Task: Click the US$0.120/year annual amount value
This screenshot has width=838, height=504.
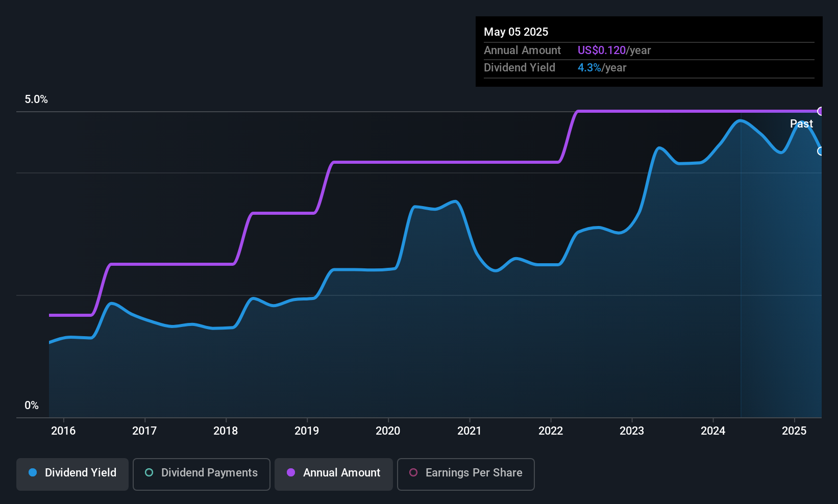Action: click(x=614, y=50)
